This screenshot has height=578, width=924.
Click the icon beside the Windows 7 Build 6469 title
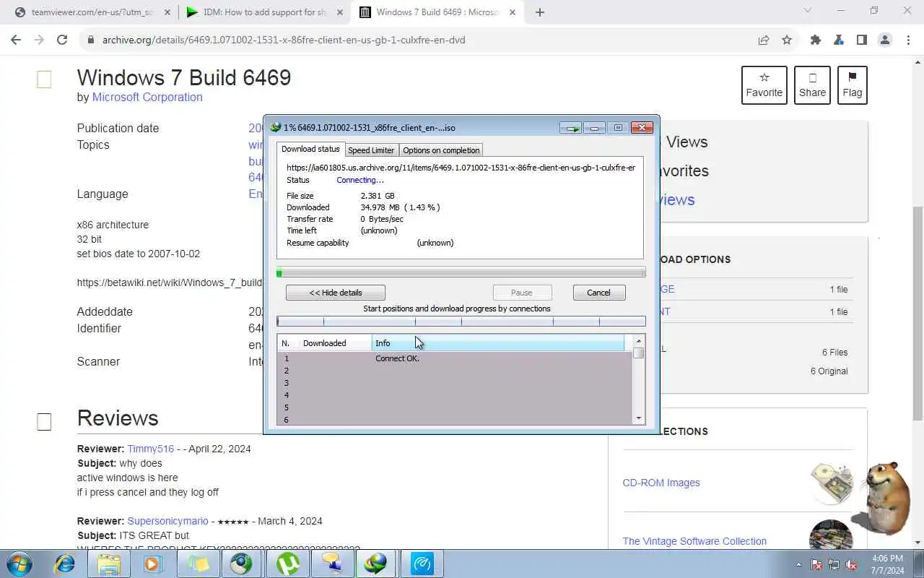[44, 79]
